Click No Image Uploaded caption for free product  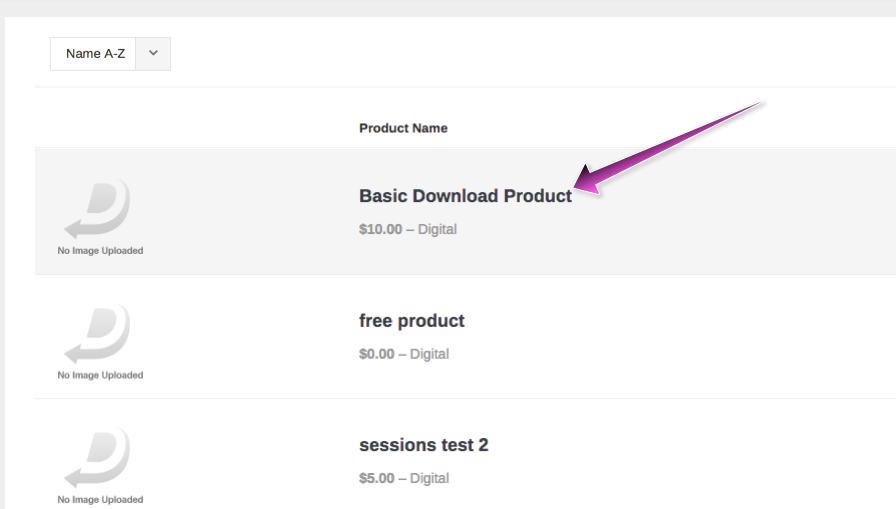tap(100, 375)
